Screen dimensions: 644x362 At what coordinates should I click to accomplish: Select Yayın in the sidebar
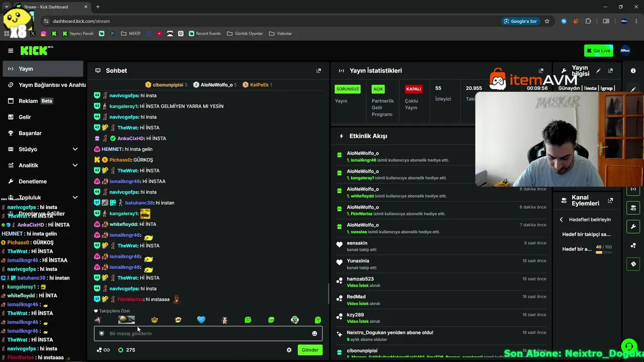(x=43, y=69)
